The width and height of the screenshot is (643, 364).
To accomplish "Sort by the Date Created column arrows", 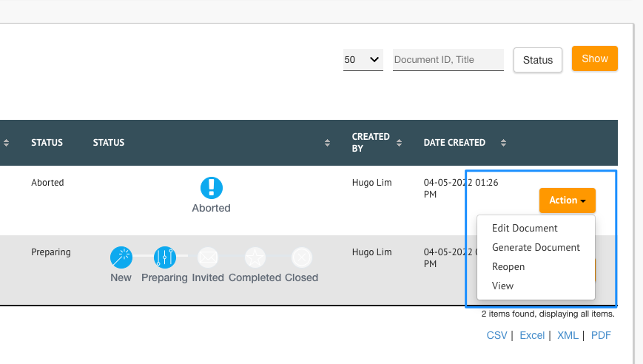I will (x=504, y=143).
